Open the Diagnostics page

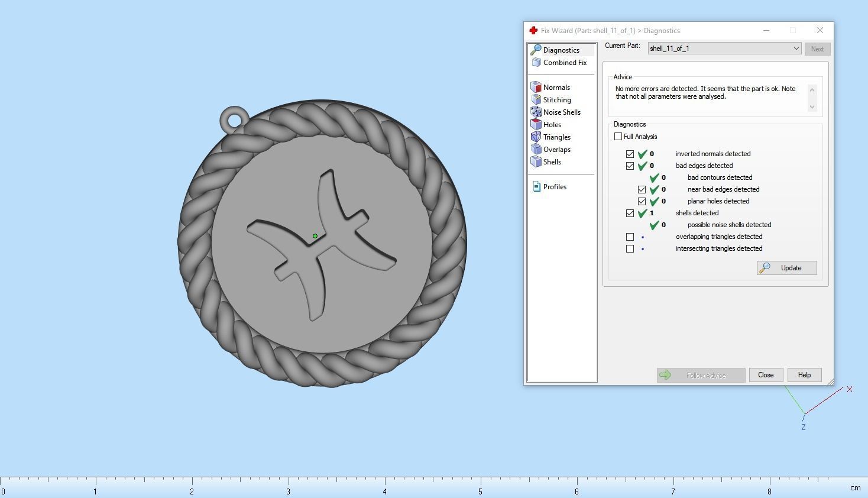[x=561, y=50]
